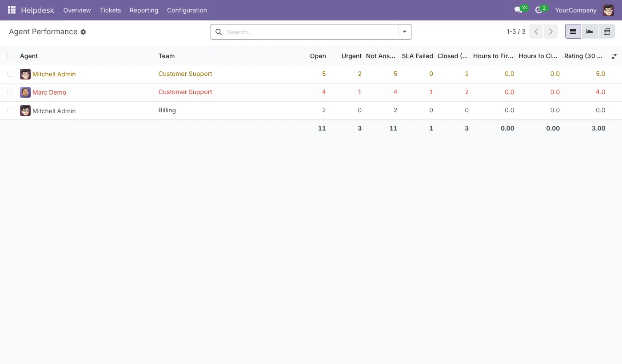Sort by the Team column header
Screen dimensions: 622x364
tap(167, 56)
